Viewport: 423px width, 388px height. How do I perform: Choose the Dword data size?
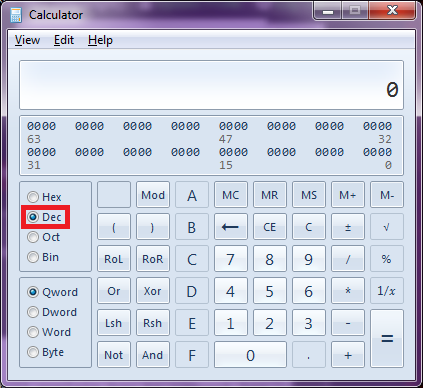point(52,312)
